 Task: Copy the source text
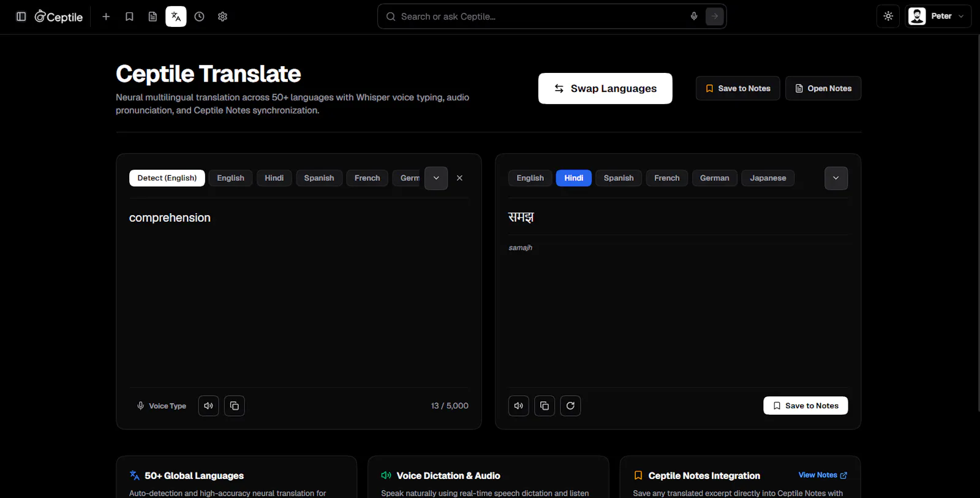(234, 406)
